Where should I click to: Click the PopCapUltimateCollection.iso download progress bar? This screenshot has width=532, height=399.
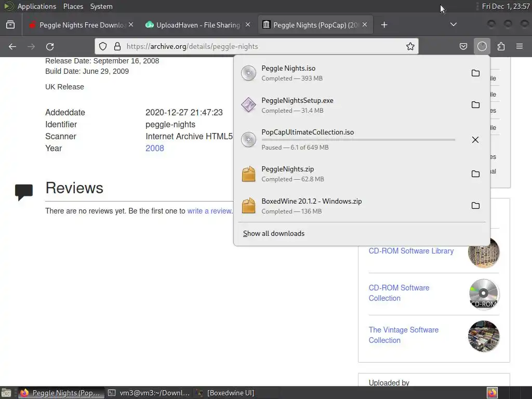pyautogui.click(x=358, y=140)
